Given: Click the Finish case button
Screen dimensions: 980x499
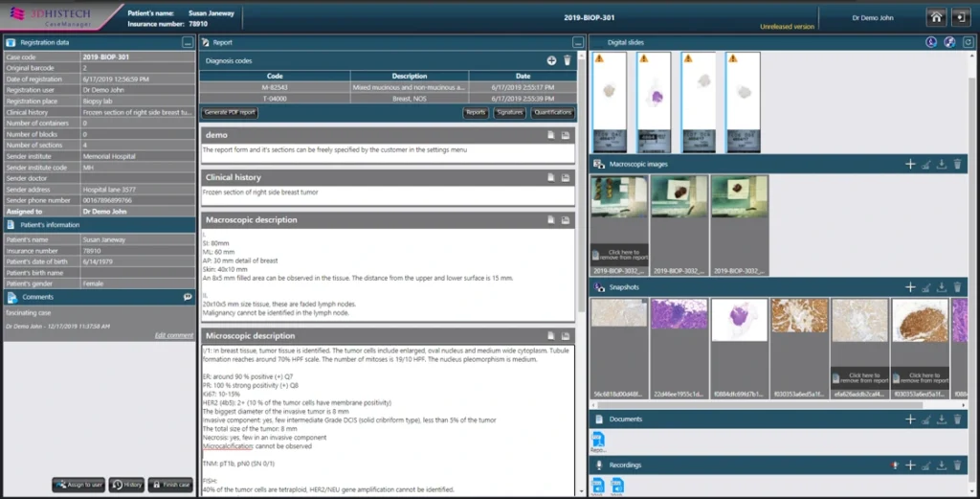Looking at the screenshot, I should [x=170, y=485].
